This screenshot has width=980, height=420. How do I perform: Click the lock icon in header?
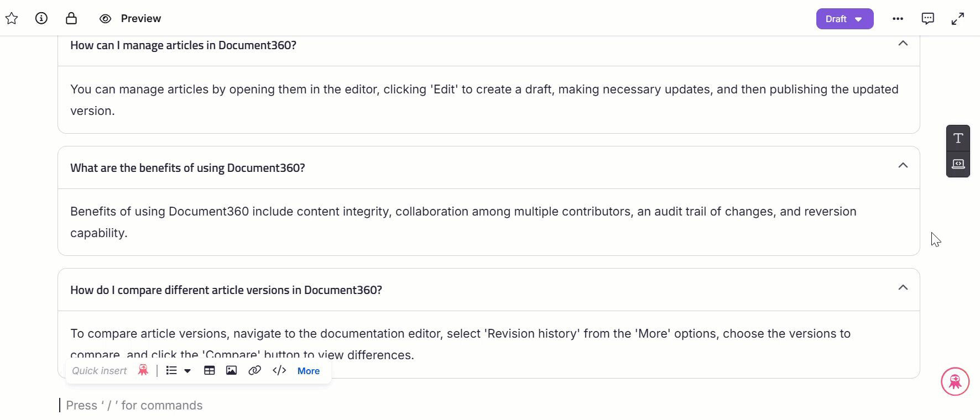(71, 19)
